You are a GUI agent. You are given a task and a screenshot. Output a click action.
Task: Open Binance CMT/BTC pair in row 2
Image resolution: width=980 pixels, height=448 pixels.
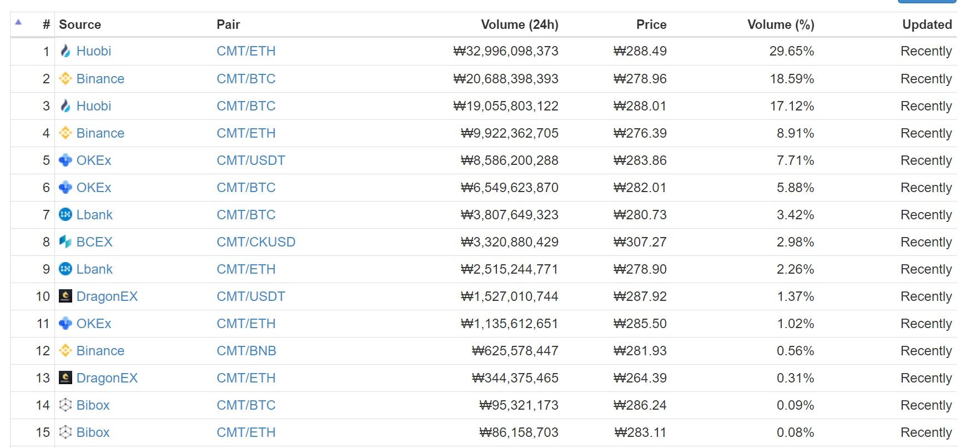click(246, 78)
